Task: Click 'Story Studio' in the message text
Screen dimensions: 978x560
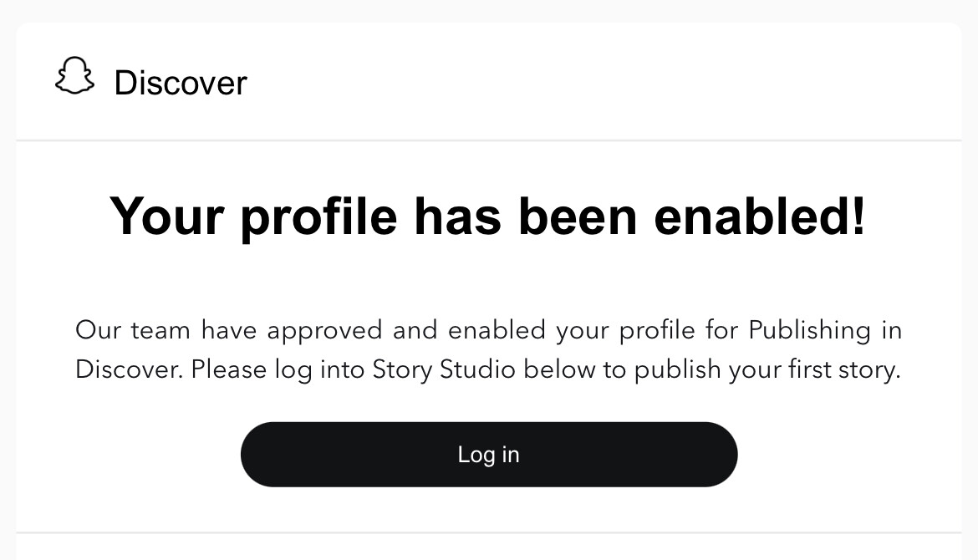Action: 444,369
